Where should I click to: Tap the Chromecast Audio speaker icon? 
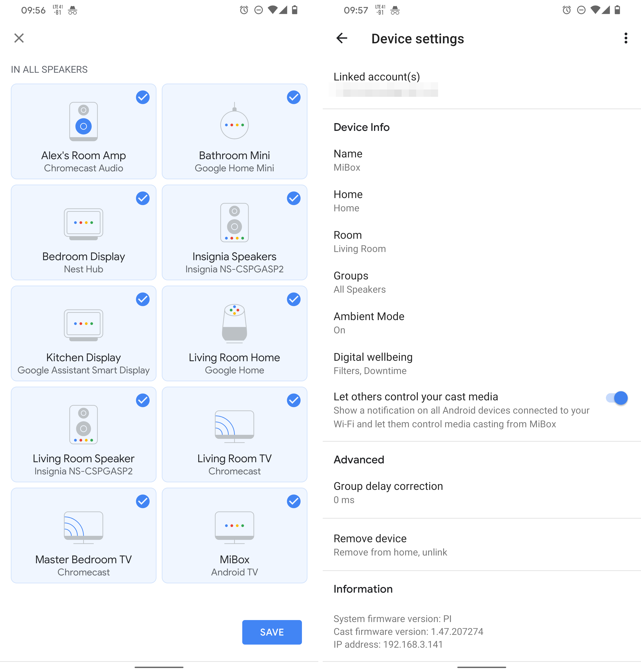click(83, 122)
